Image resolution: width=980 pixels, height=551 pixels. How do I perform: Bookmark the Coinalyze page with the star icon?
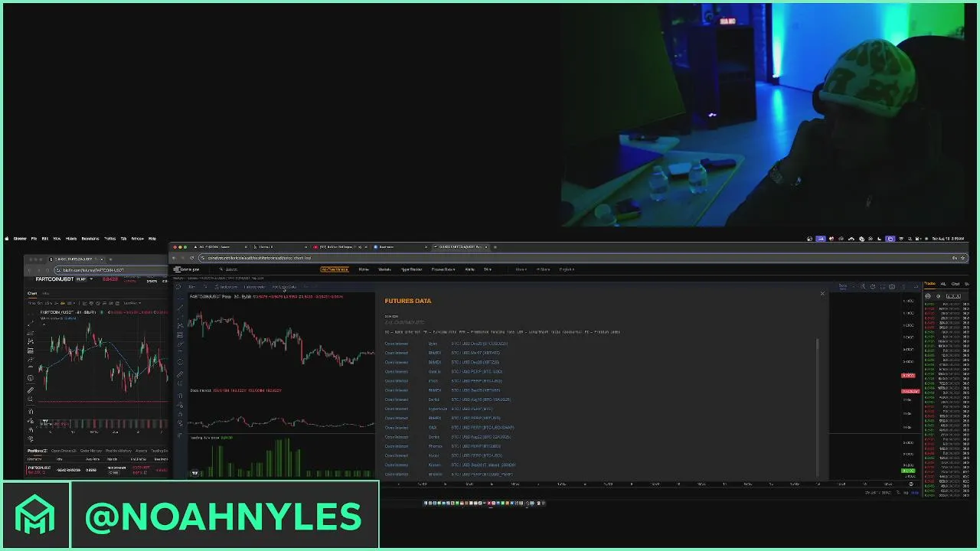962,258
